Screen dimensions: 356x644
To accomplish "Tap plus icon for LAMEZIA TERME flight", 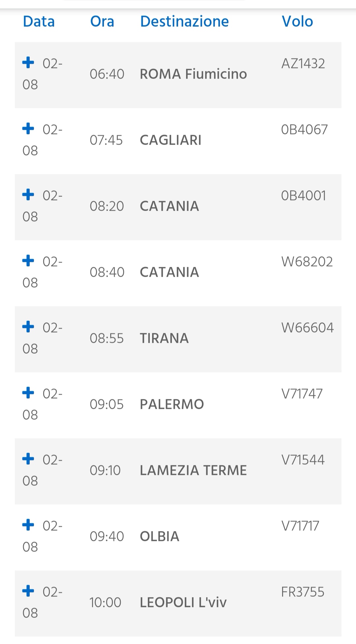I will click(x=28, y=459).
